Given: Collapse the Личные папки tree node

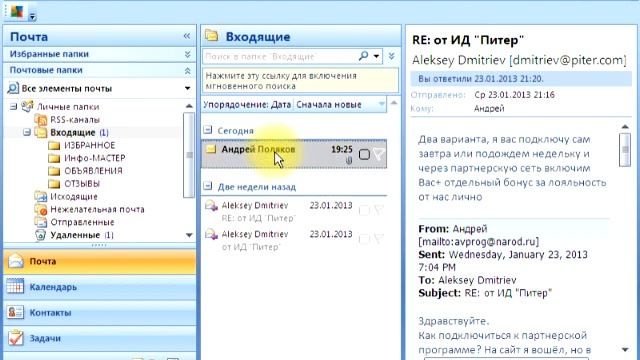Looking at the screenshot, I should 13,107.
